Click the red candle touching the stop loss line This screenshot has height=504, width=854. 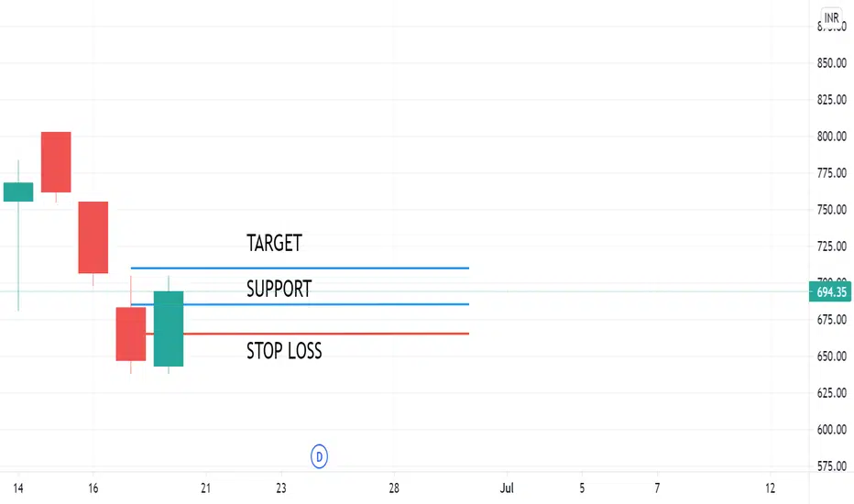(x=131, y=334)
